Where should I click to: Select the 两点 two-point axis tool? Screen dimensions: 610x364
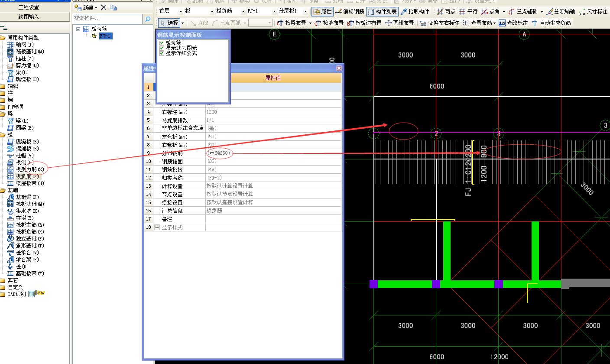click(x=446, y=12)
